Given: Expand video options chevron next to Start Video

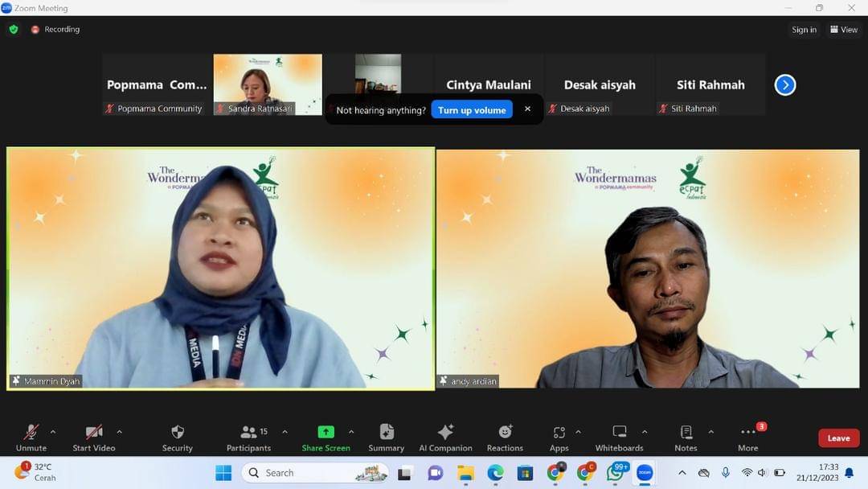Looking at the screenshot, I should pyautogui.click(x=120, y=432).
